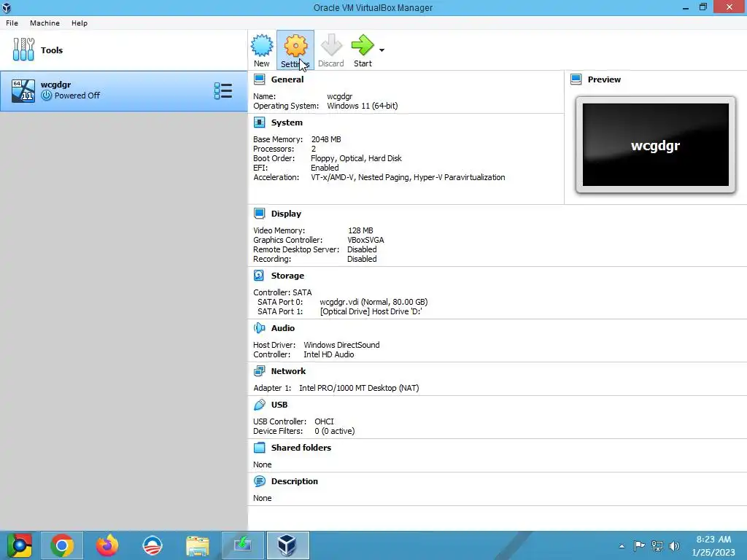Click the network tray icon
Image resolution: width=747 pixels, height=560 pixels.
pos(657,545)
